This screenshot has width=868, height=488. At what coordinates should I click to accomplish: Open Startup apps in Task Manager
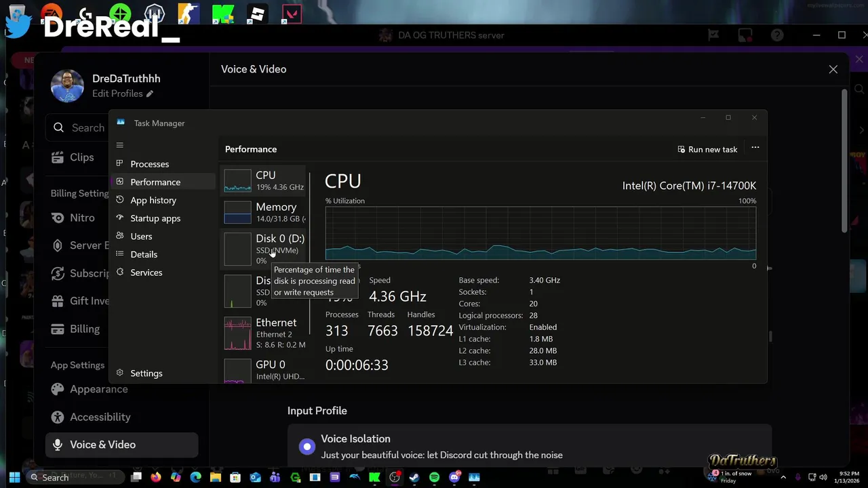click(x=162, y=218)
